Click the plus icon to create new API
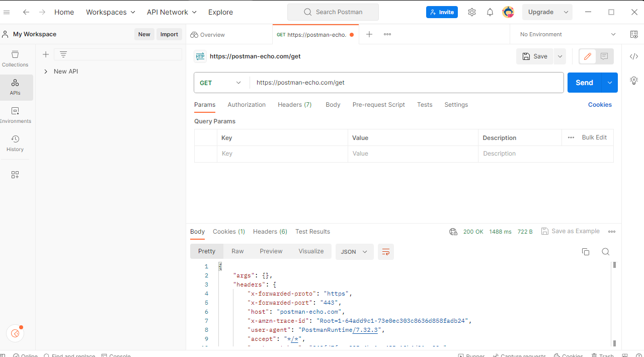The width and height of the screenshot is (644, 357). coord(46,54)
